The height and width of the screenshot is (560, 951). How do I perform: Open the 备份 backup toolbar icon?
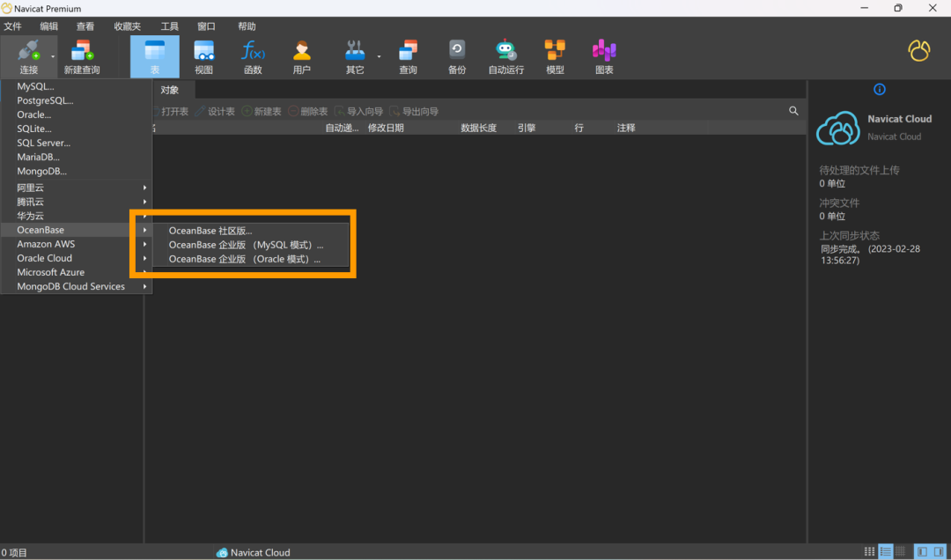tap(457, 50)
